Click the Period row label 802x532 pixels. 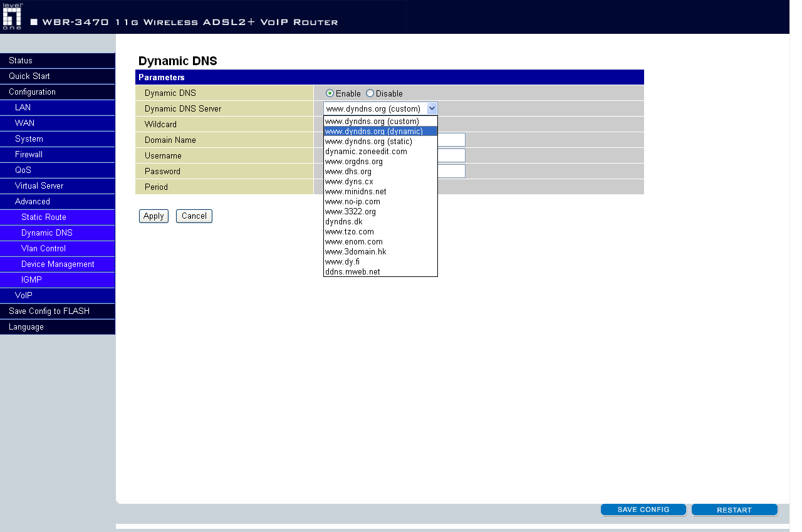pyautogui.click(x=156, y=187)
